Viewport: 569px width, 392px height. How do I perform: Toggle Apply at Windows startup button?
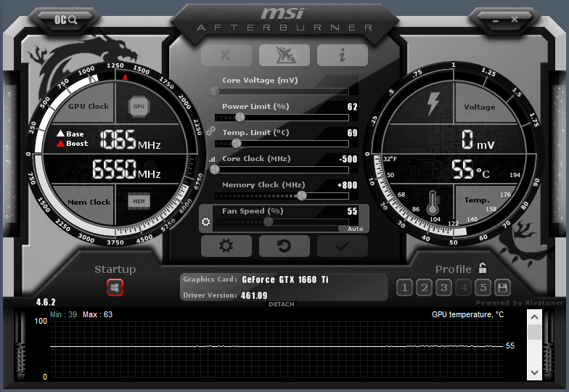point(115,287)
